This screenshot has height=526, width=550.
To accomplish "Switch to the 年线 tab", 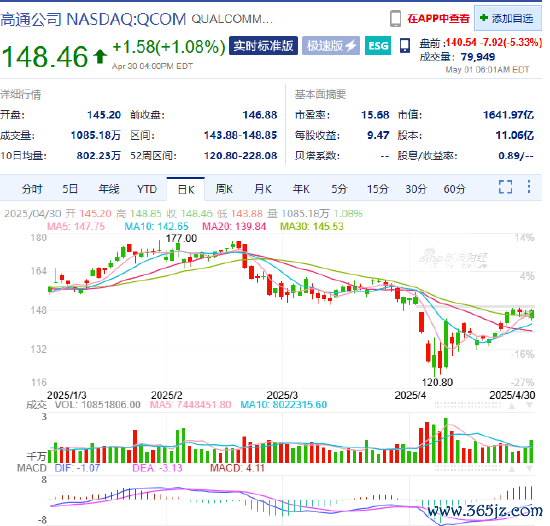I will pyautogui.click(x=109, y=189).
